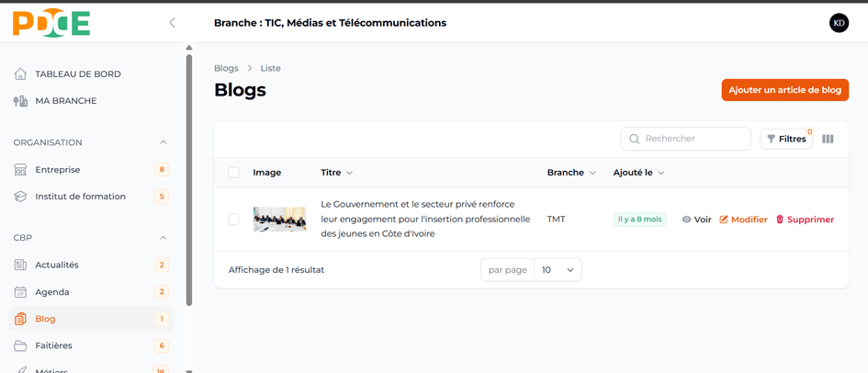
Task: Open the article thumbnail image
Action: [x=279, y=220]
